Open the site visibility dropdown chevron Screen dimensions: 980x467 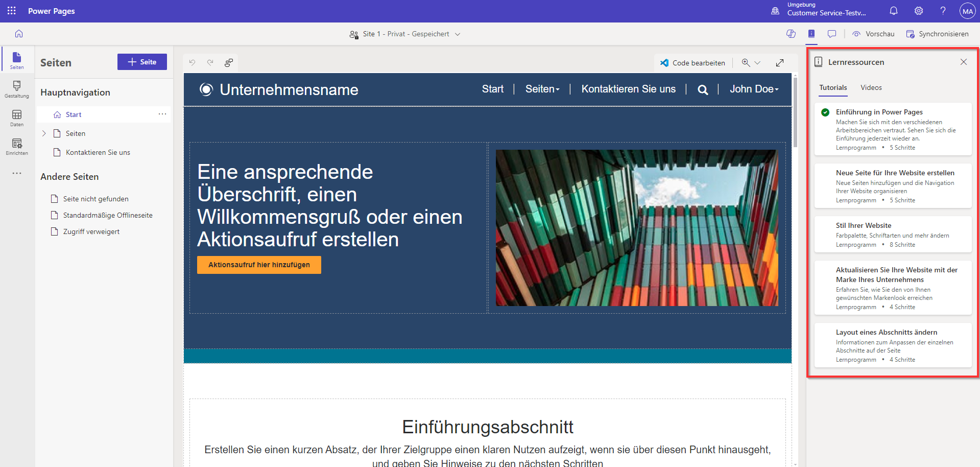click(x=458, y=34)
